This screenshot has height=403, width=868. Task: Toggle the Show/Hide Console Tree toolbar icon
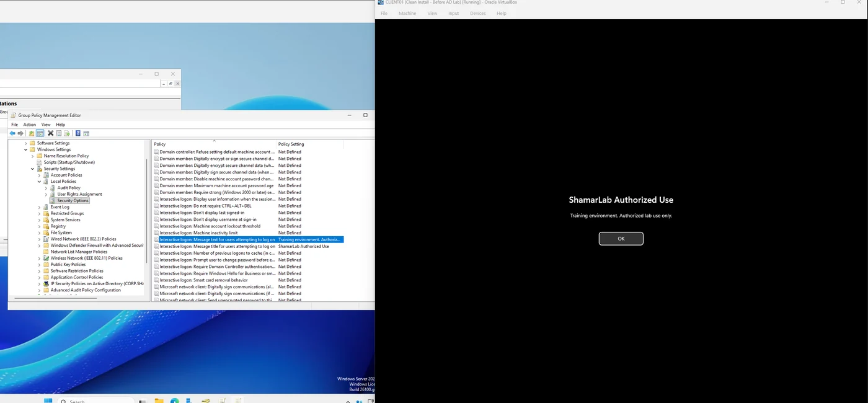click(x=40, y=133)
